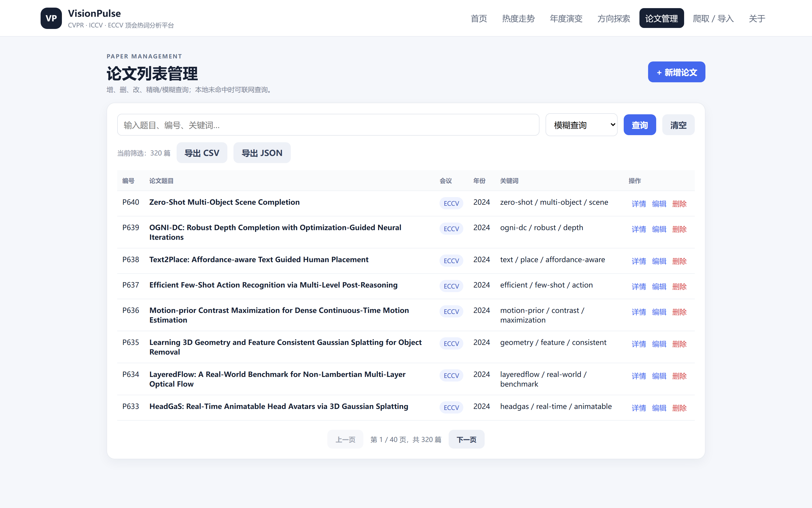Open 年度演变 in navigation

(566, 19)
